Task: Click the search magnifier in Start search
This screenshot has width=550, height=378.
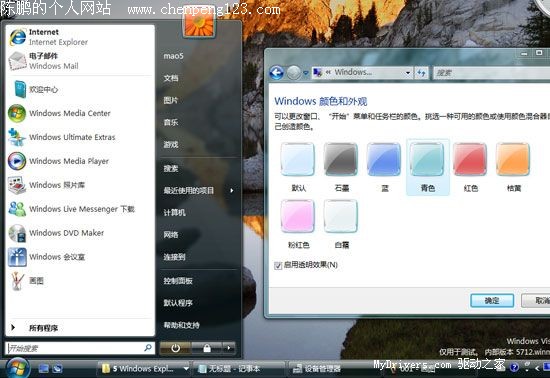Action: tap(148, 347)
